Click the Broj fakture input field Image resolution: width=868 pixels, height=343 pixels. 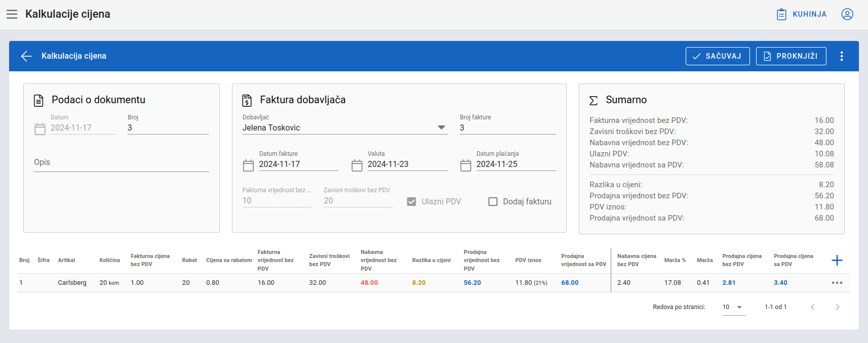click(x=508, y=128)
